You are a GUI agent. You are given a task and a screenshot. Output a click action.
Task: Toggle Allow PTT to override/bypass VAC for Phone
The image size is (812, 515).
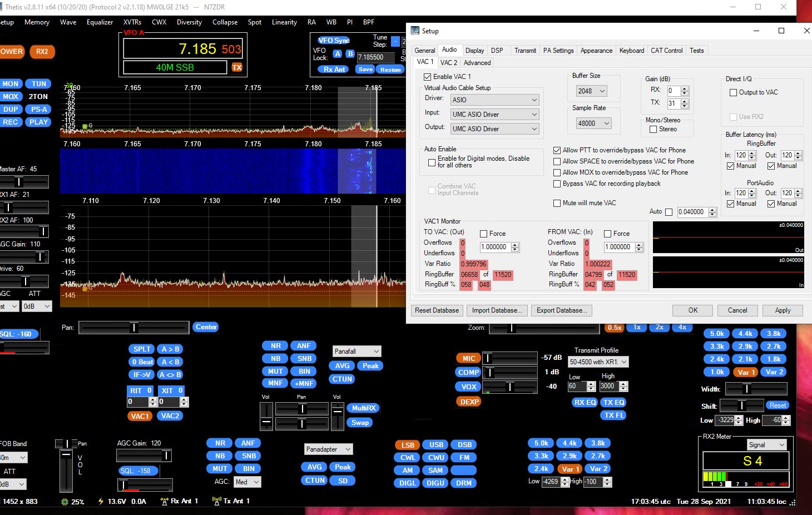(x=557, y=150)
